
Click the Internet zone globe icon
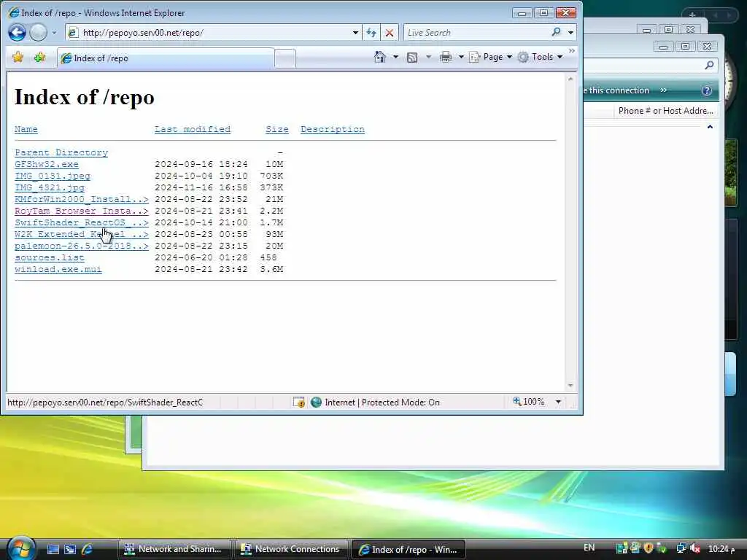tap(316, 402)
